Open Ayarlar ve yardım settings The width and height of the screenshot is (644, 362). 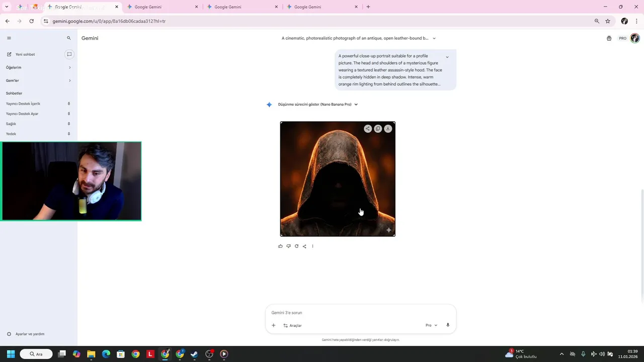[x=26, y=334]
